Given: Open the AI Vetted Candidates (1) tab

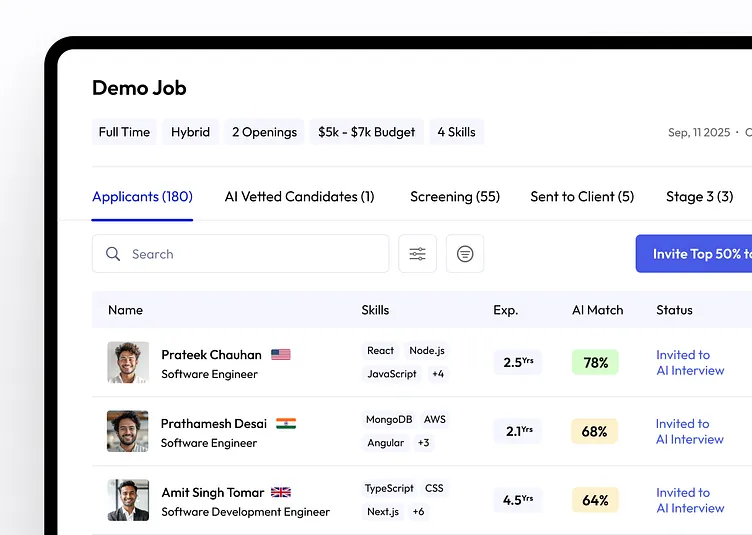Looking at the screenshot, I should (x=300, y=197).
